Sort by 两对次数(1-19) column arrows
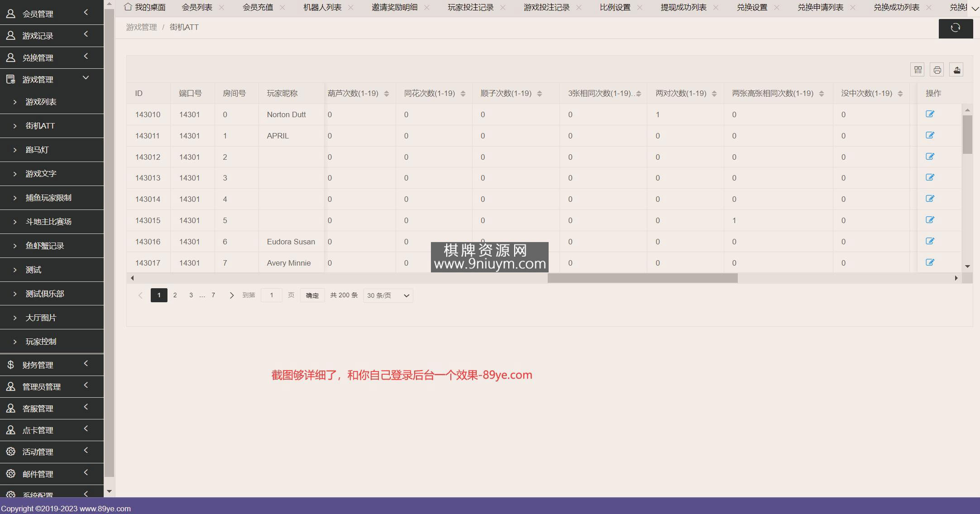 [714, 94]
